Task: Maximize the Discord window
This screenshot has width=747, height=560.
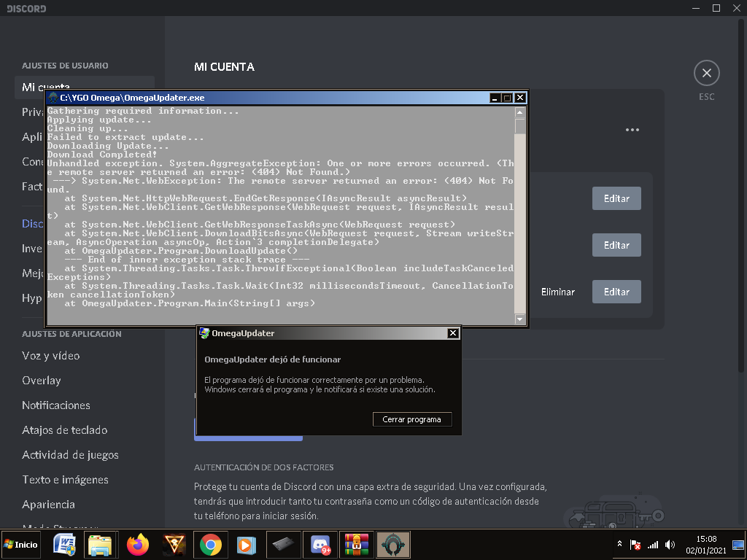Action: tap(716, 8)
